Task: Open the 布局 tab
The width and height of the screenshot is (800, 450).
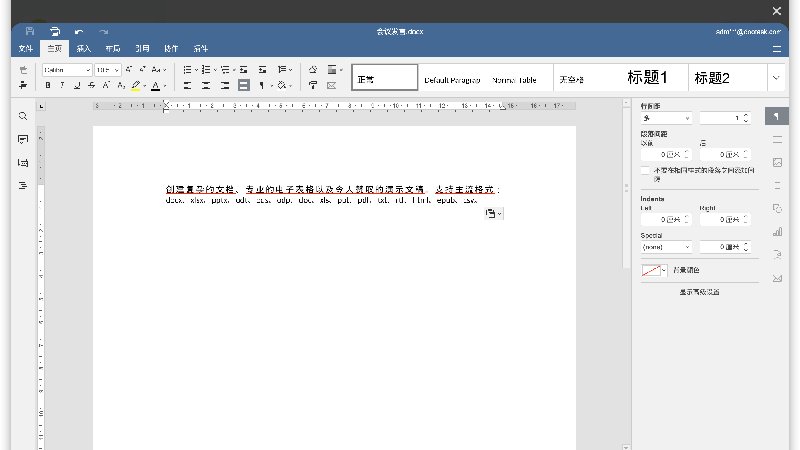Action: click(113, 48)
